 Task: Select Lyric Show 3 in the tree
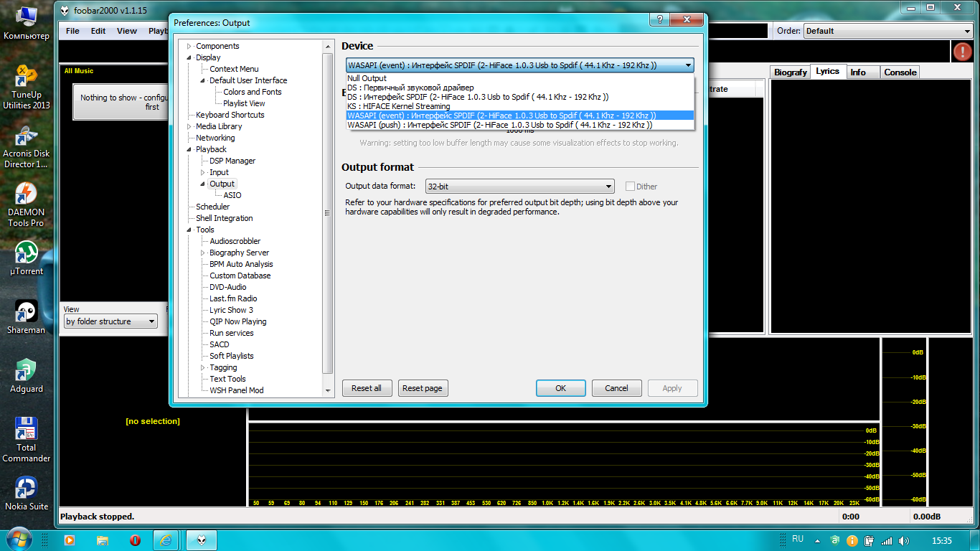(x=231, y=310)
